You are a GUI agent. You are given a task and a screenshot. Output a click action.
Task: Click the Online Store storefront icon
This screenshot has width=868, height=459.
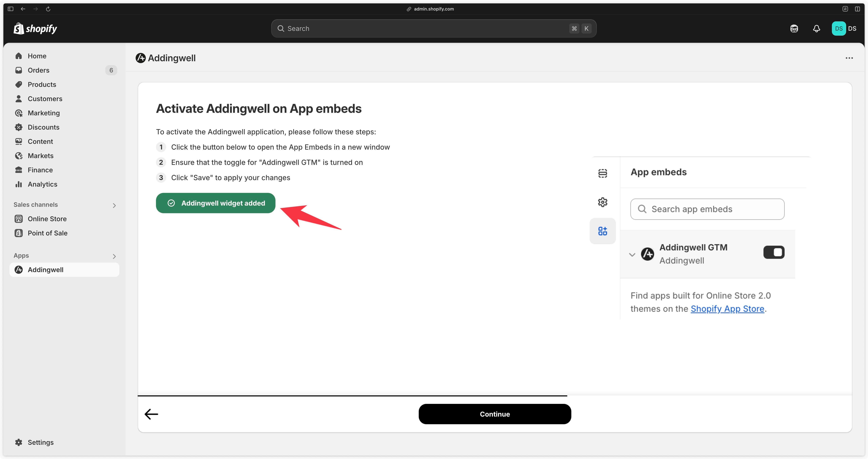[x=18, y=219]
